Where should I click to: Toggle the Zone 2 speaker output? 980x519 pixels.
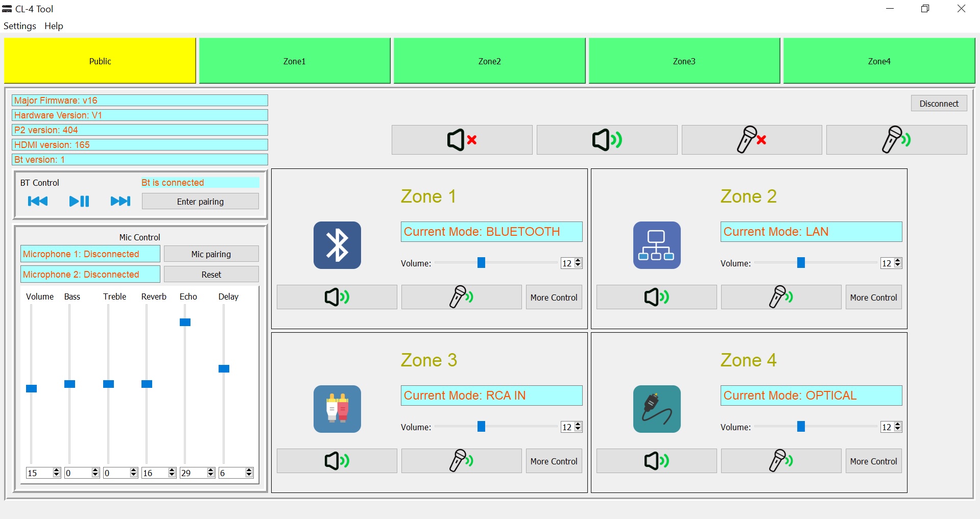pos(657,297)
